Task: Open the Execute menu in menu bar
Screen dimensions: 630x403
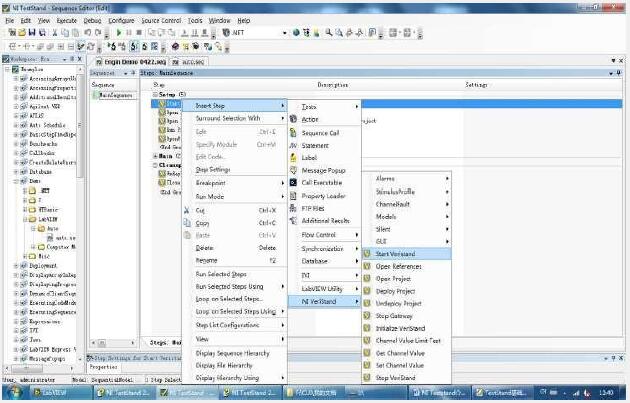Action: pyautogui.click(x=66, y=20)
